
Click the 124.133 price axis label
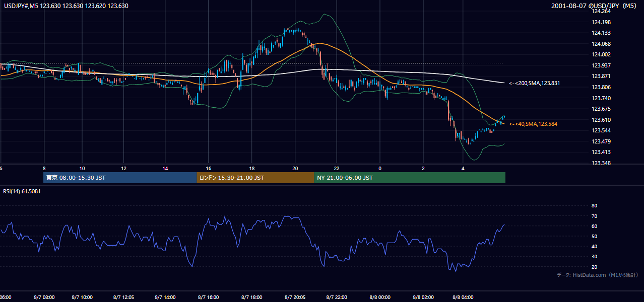601,33
